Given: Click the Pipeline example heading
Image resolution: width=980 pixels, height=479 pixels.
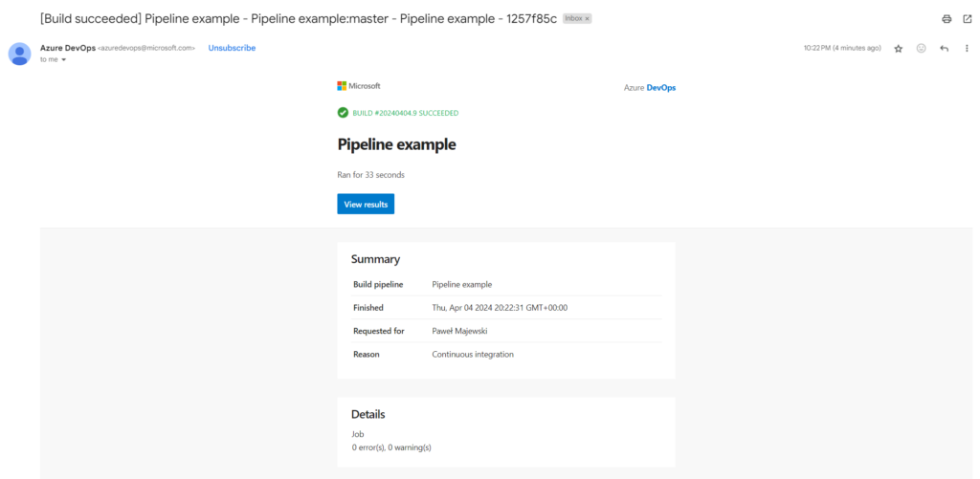Looking at the screenshot, I should [396, 144].
